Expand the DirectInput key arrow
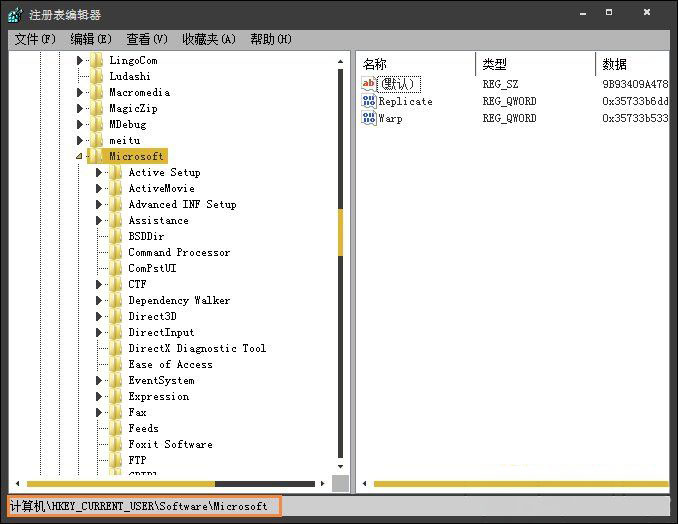 (x=99, y=332)
